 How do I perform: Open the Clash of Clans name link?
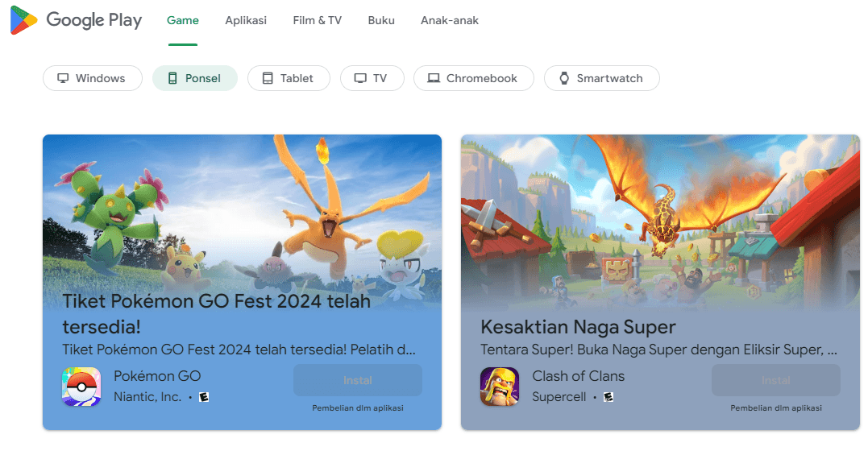(x=579, y=376)
